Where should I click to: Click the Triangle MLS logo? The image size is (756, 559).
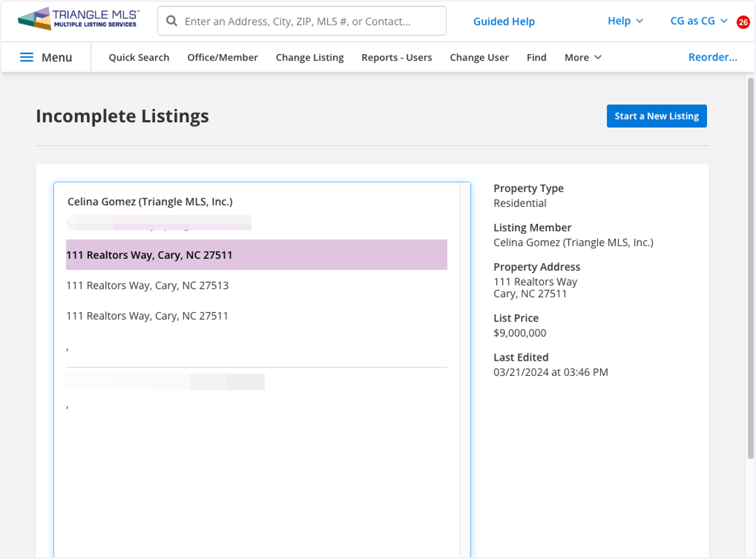click(79, 19)
